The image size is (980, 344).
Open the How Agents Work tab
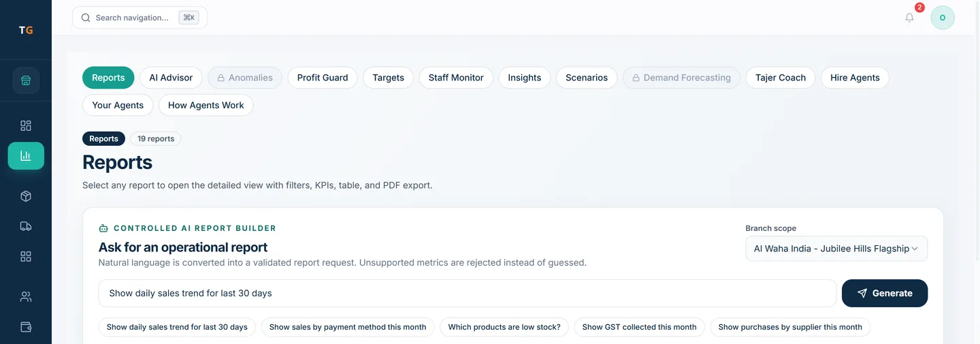(206, 105)
